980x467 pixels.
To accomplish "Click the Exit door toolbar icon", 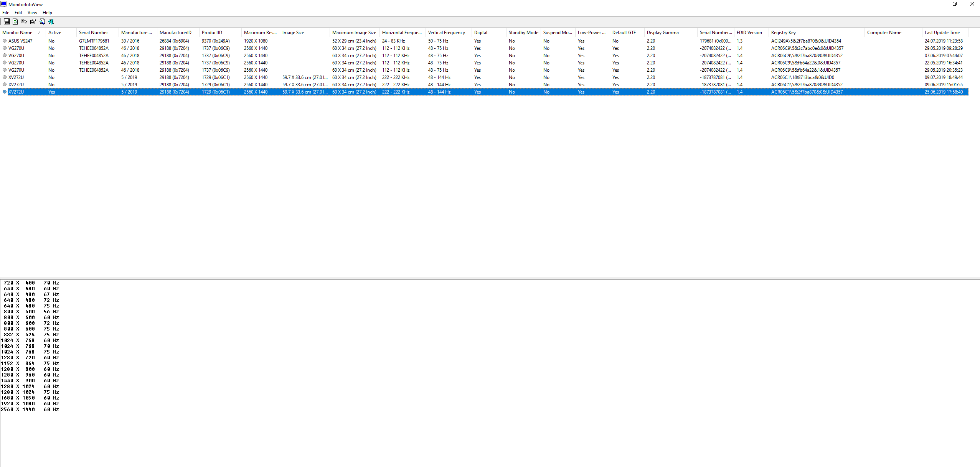I will pos(51,21).
